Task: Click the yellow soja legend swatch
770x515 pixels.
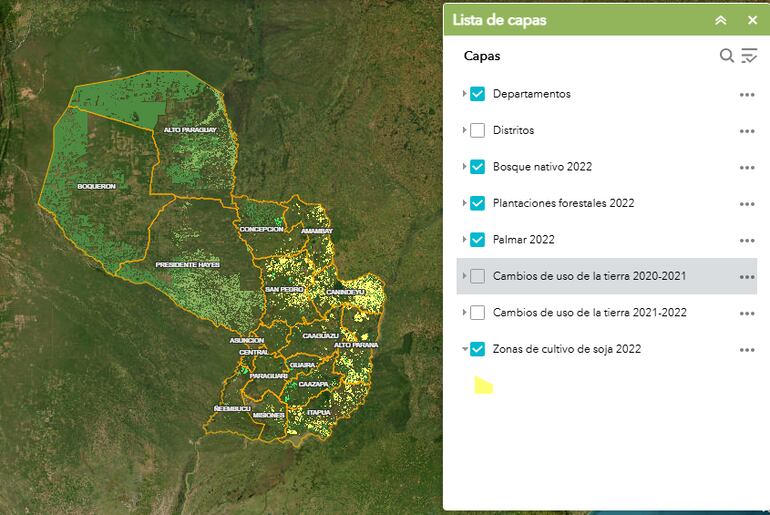Action: click(x=483, y=386)
